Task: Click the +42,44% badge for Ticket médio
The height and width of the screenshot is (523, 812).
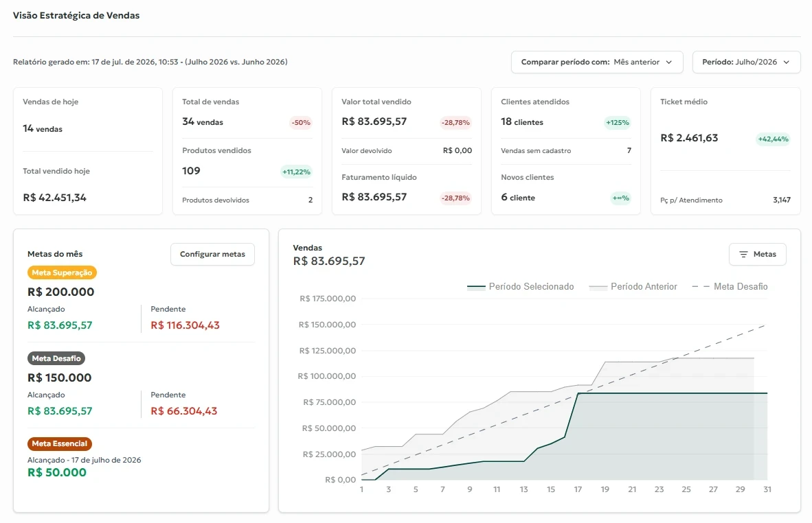Action: pos(773,139)
